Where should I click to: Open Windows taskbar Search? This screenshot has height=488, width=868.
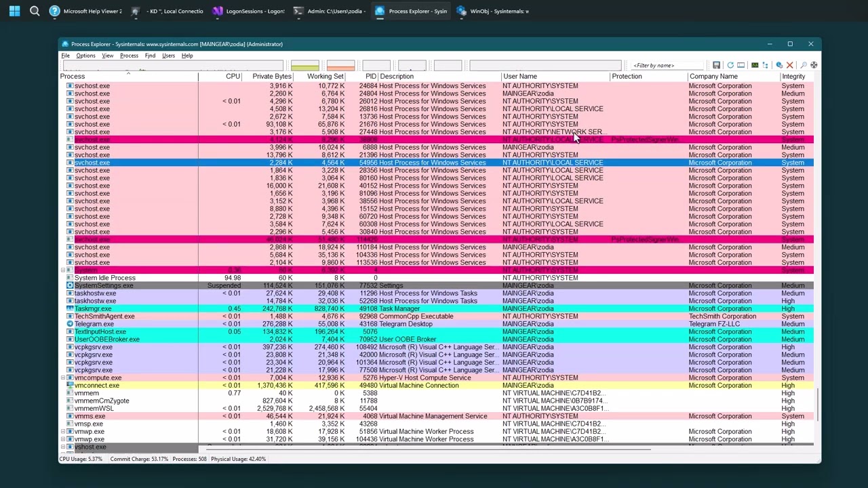35,11
